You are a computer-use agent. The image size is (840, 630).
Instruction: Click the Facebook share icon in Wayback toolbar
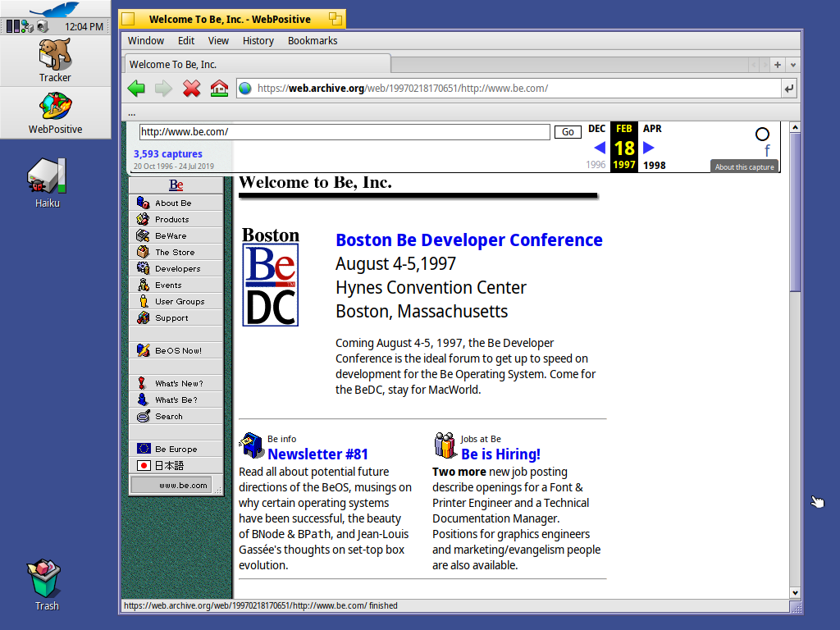click(x=767, y=151)
